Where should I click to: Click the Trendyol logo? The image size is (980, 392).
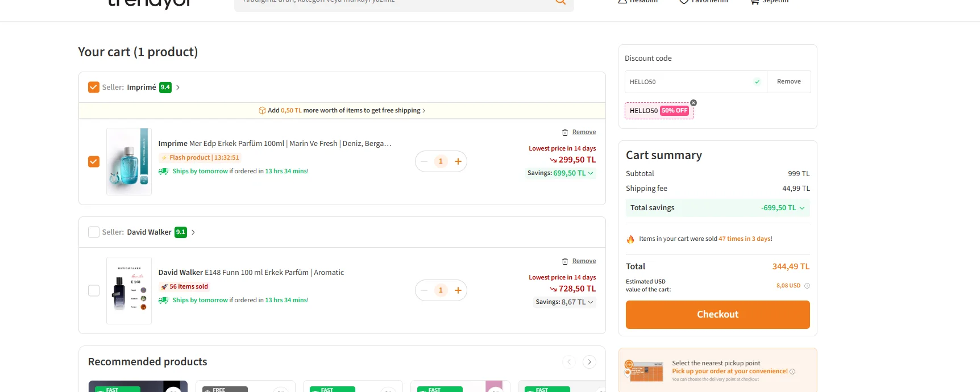(149, 3)
